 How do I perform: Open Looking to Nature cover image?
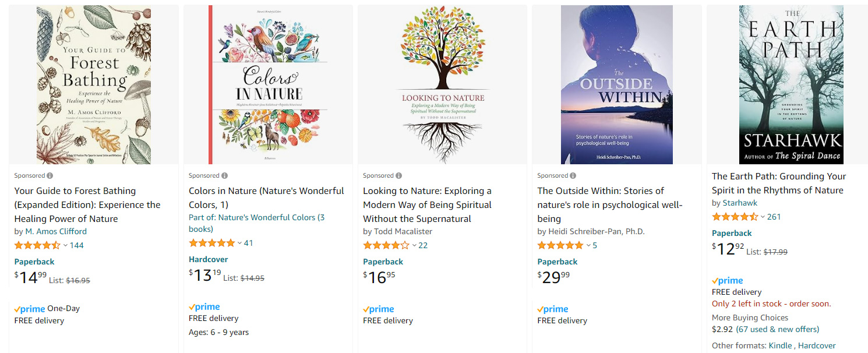click(442, 84)
